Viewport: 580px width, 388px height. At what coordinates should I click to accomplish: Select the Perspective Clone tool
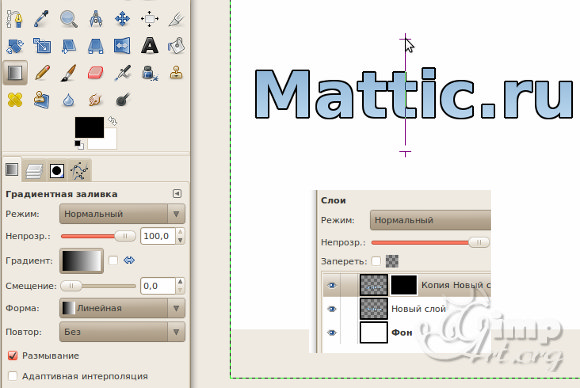[41, 100]
